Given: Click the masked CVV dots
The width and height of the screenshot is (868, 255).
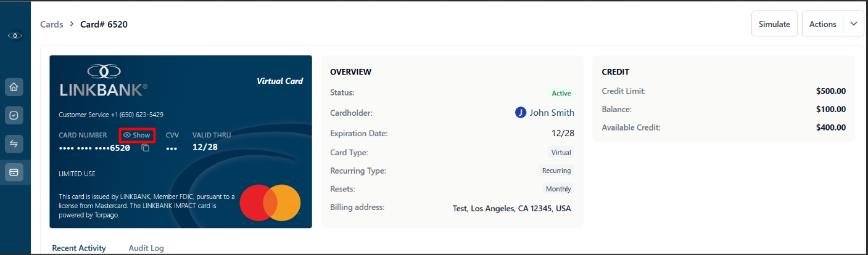Looking at the screenshot, I should pos(172,148).
